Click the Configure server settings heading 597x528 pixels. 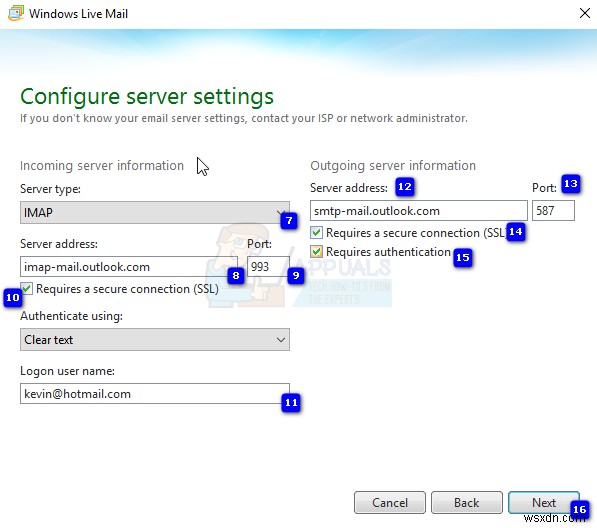[147, 97]
